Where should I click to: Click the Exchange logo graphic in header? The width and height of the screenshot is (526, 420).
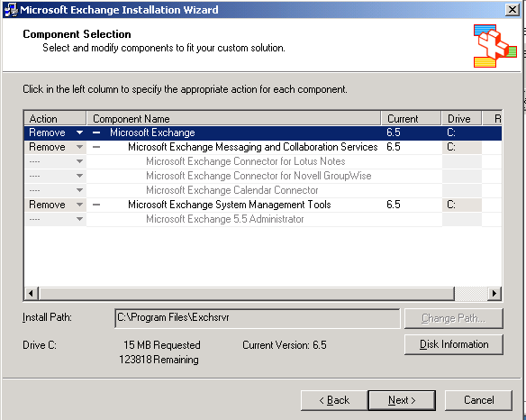point(495,46)
